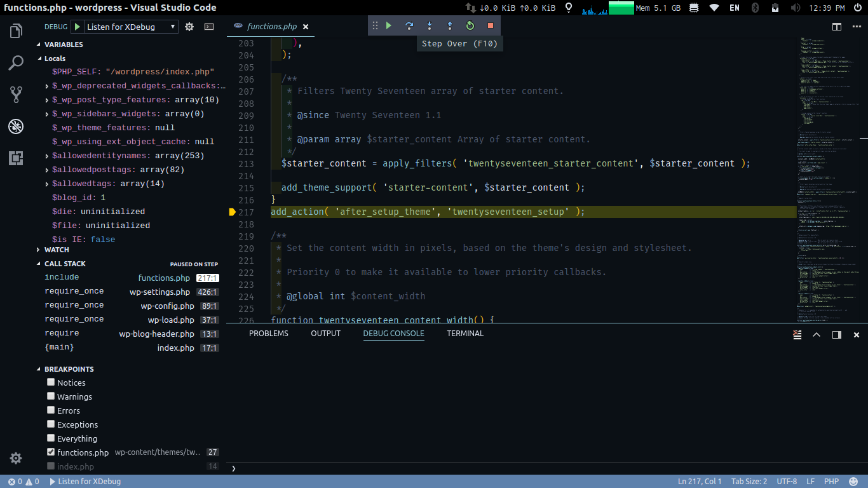
Task: Stop the debug session with red square icon
Action: click(x=490, y=25)
